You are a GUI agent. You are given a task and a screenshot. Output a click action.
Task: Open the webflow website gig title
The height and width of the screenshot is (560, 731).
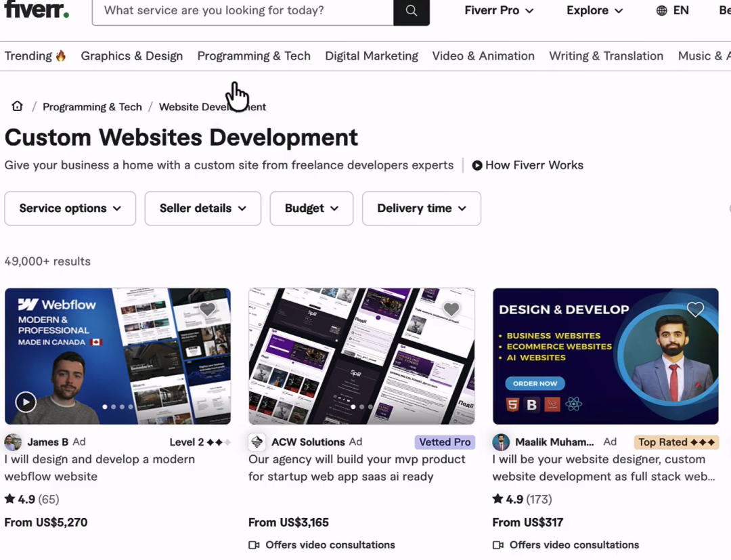pos(99,468)
